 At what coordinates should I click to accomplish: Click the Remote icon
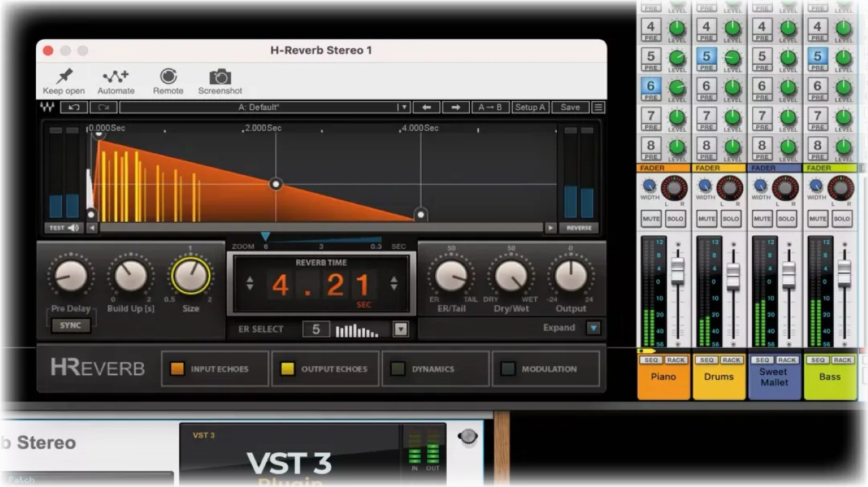tap(168, 76)
